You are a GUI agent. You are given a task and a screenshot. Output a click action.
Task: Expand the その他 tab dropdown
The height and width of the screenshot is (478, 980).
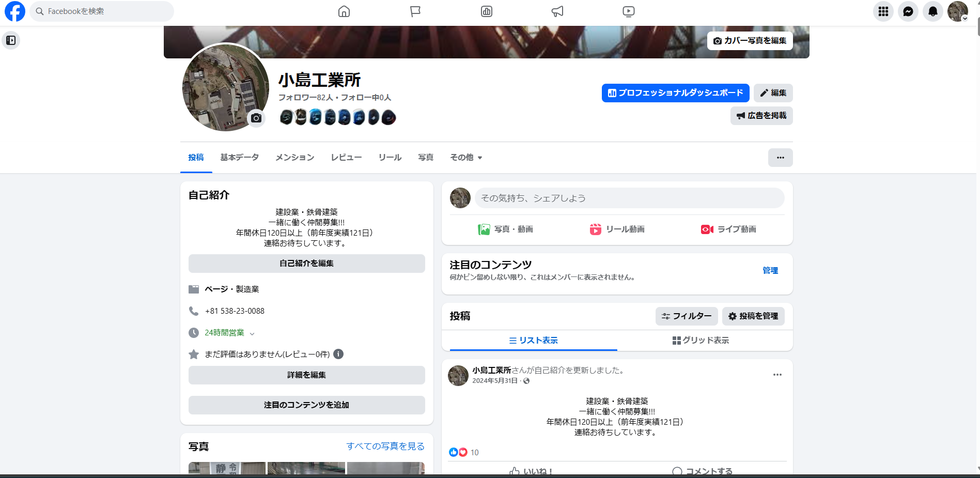pos(466,158)
